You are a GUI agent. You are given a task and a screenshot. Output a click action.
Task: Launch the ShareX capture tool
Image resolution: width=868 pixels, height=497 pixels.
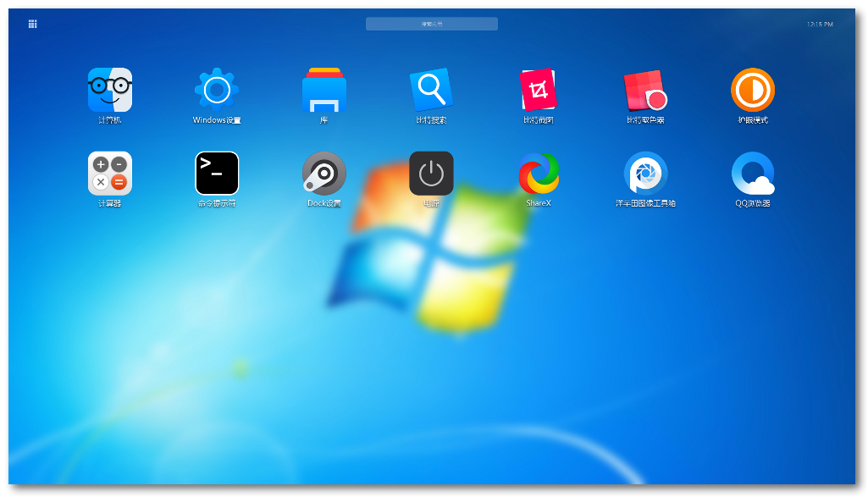click(539, 173)
